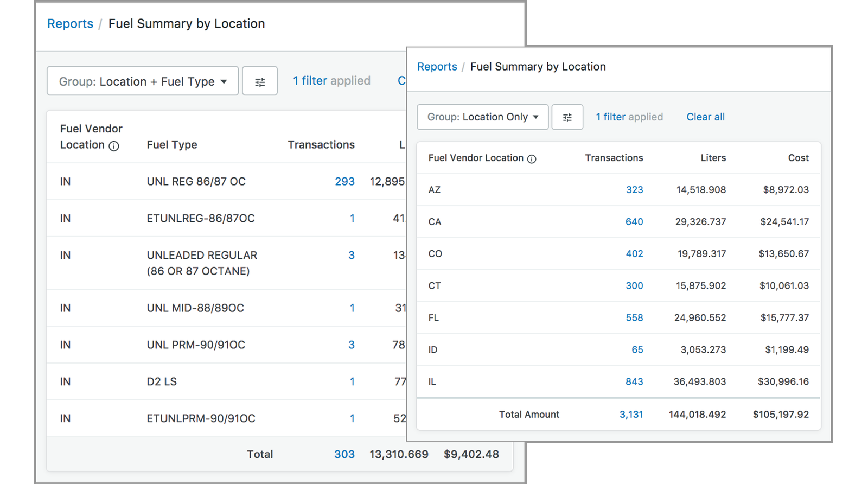Click the 'UNL MID-88/89OC' fuel type cell
Image resolution: width=868 pixels, height=484 pixels.
tap(195, 308)
